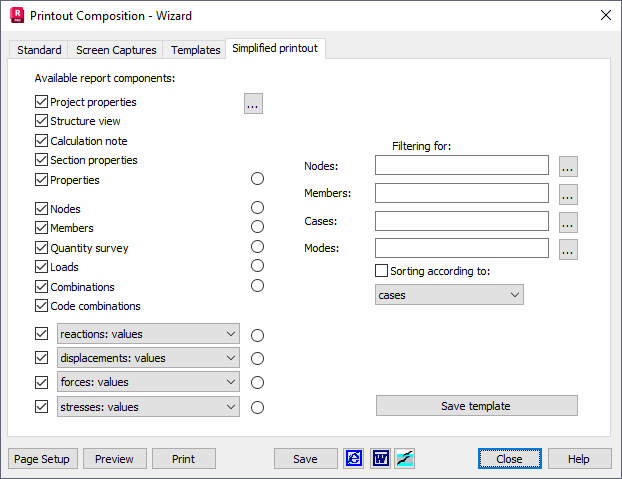
Task: Switch to the Screen Captures tab
Action: pyautogui.click(x=116, y=50)
